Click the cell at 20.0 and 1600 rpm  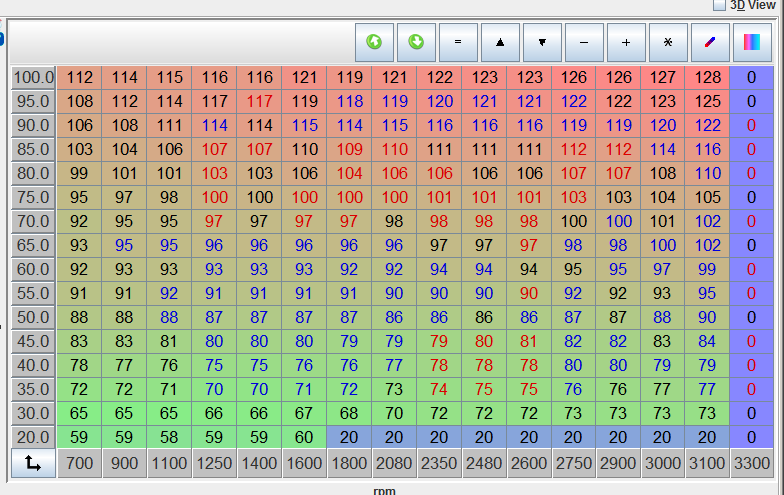[x=305, y=436]
